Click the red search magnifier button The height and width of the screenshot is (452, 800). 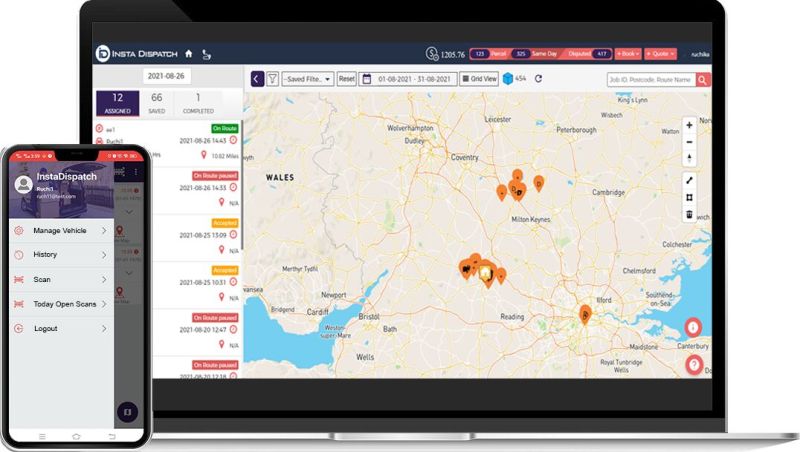(x=703, y=79)
